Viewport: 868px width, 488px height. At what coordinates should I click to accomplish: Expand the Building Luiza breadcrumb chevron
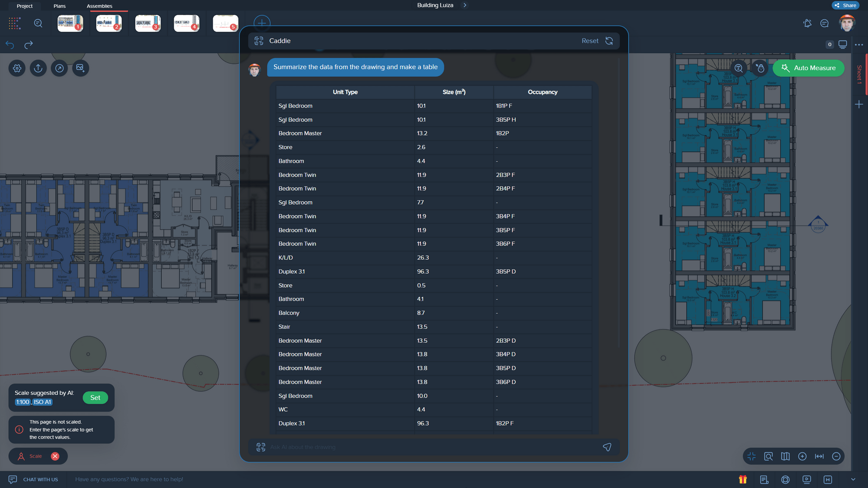point(464,5)
